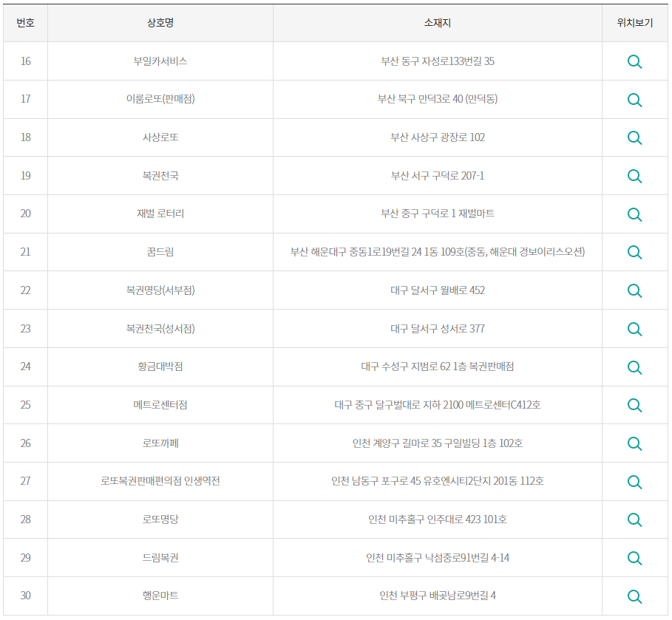Click address 대구 달서구 성서로 377
The image size is (672, 620).
[x=438, y=329]
